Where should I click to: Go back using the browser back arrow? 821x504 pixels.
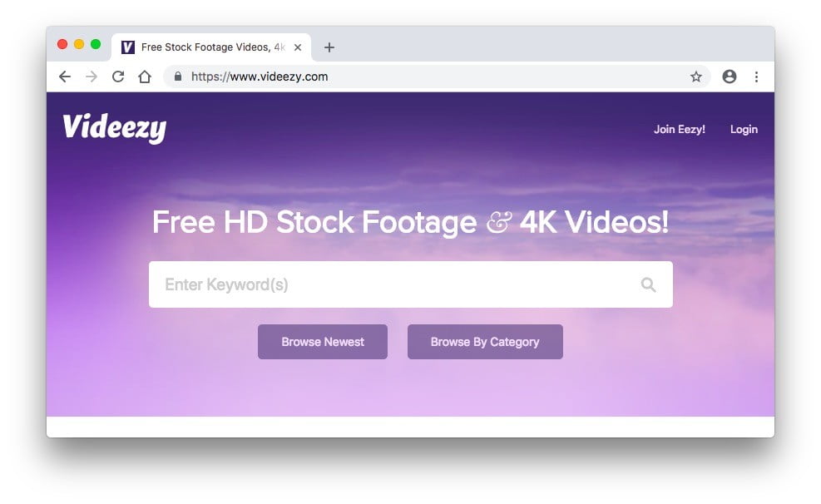point(65,77)
